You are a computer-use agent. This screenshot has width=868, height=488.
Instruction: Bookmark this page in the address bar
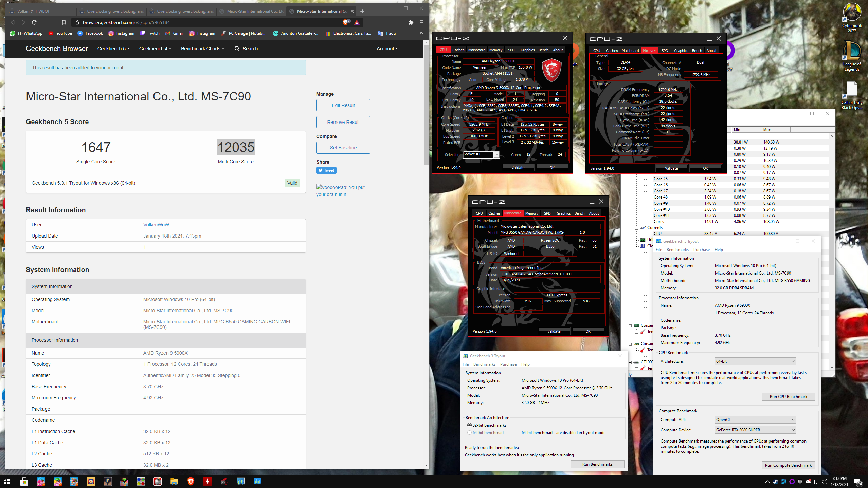coord(64,22)
